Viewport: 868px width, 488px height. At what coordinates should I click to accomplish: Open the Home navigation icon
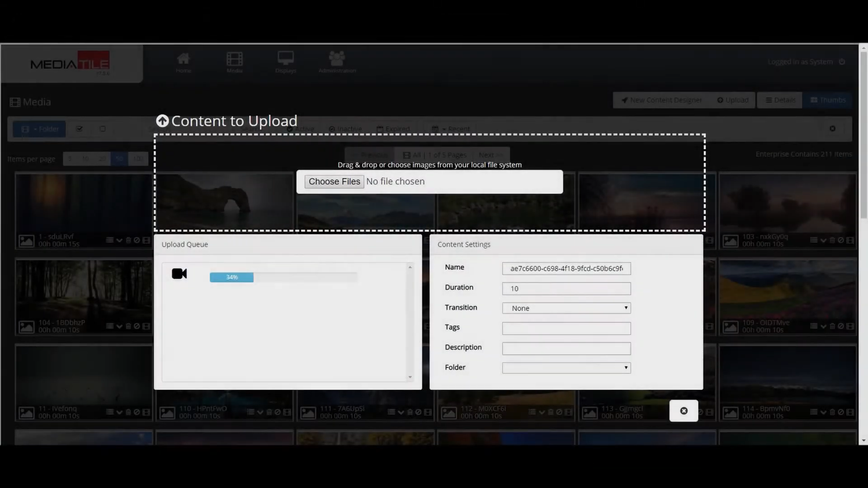coord(184,59)
